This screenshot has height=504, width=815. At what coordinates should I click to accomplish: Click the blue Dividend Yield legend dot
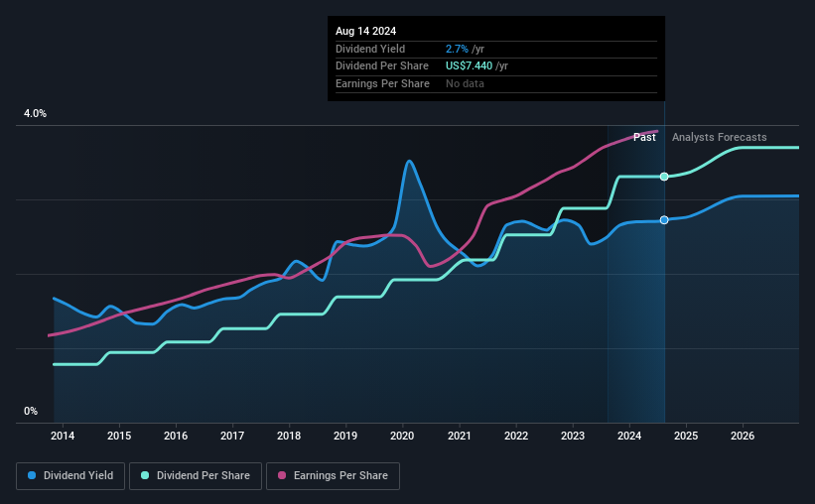[x=32, y=475]
